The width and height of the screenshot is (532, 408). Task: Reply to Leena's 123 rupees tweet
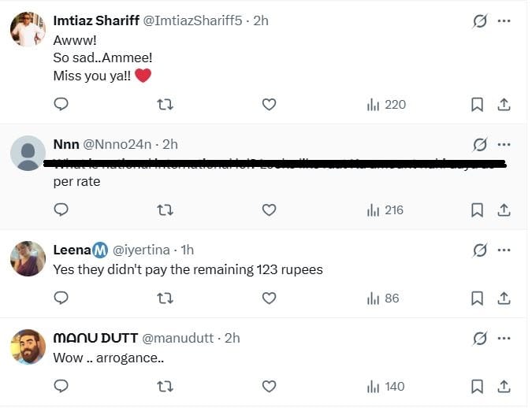click(x=61, y=298)
